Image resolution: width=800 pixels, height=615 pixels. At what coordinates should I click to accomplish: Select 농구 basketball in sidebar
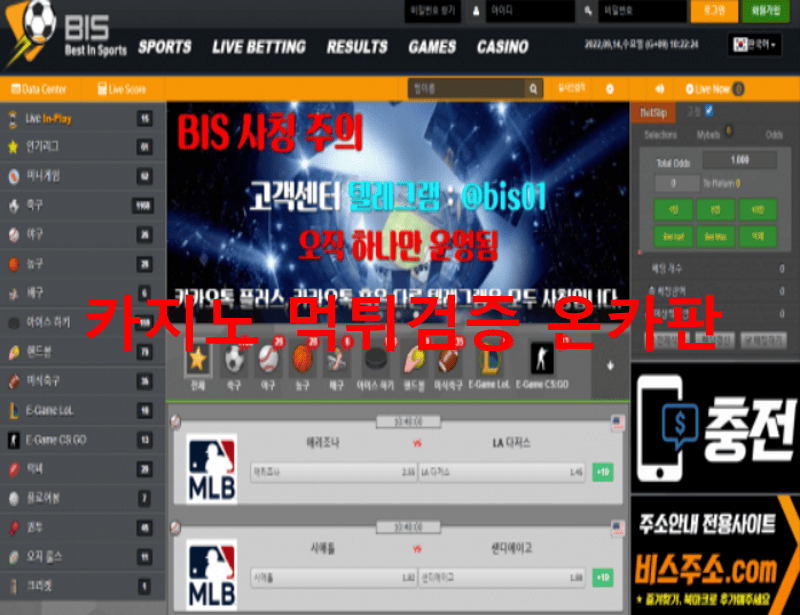(83, 264)
